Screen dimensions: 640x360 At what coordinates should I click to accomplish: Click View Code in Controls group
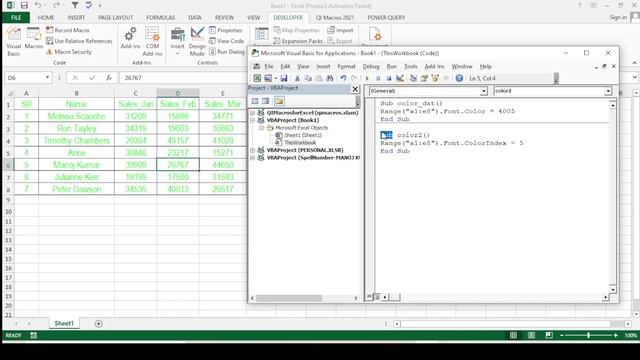tap(226, 41)
